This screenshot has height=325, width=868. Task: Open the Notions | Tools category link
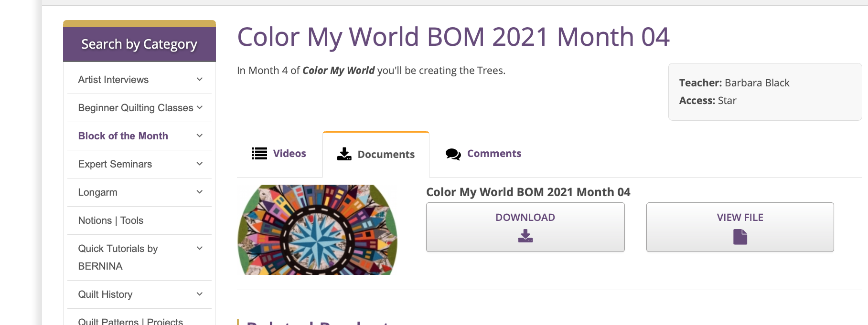pyautogui.click(x=111, y=220)
